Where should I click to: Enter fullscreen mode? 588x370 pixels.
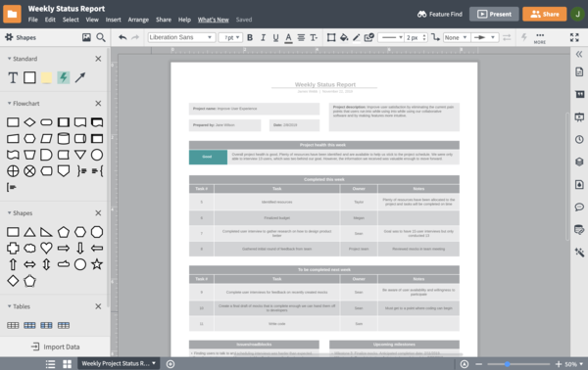(x=574, y=37)
